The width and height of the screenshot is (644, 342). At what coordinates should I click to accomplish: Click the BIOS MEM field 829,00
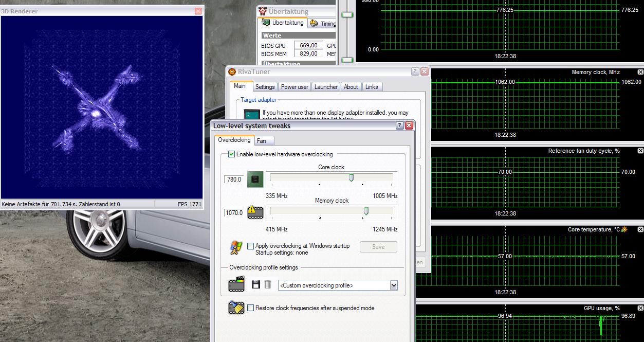coord(308,53)
